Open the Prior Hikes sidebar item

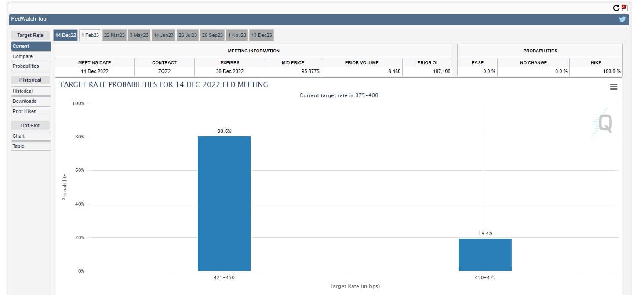[x=31, y=111]
